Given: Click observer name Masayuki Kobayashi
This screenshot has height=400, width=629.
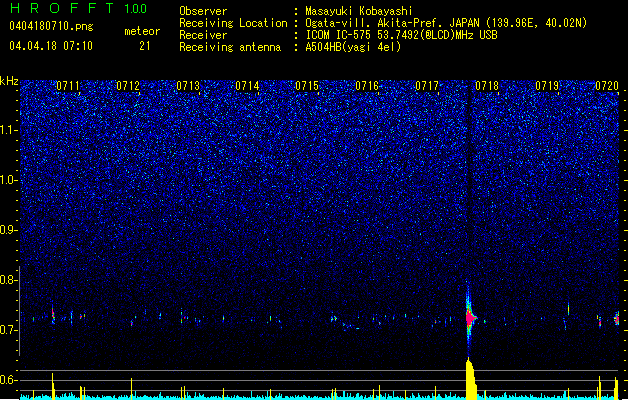Looking at the screenshot, I should [x=358, y=11].
